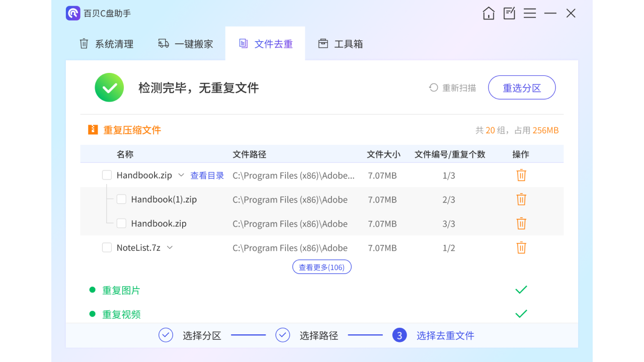This screenshot has height=362, width=644.
Task: Expand the NoteList.7z dropdown arrow
Action: pyautogui.click(x=170, y=247)
